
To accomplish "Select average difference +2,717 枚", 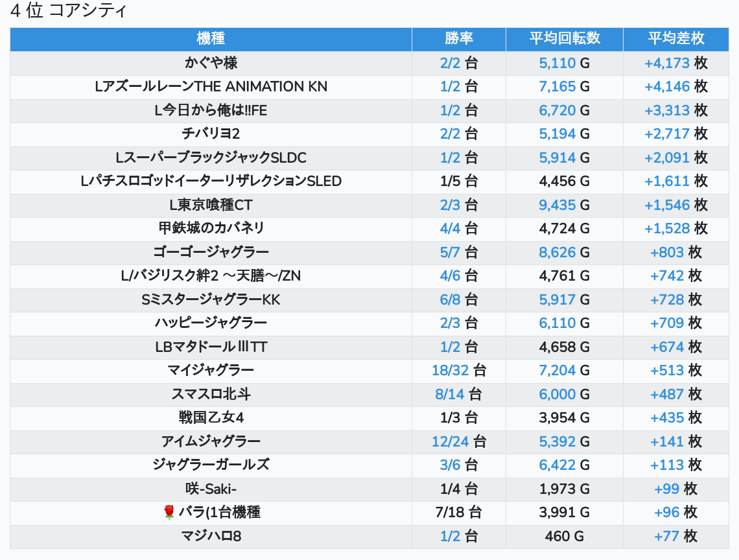I will [676, 134].
